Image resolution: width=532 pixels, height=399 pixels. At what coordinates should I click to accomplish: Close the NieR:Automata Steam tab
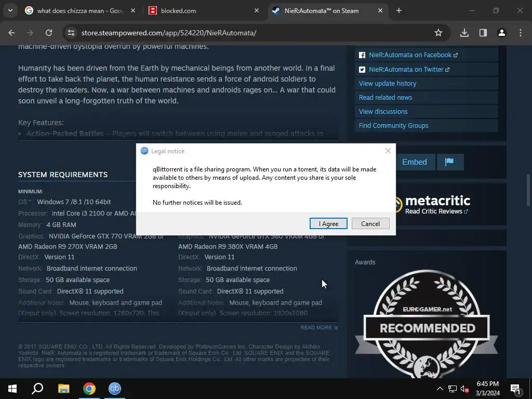point(380,10)
